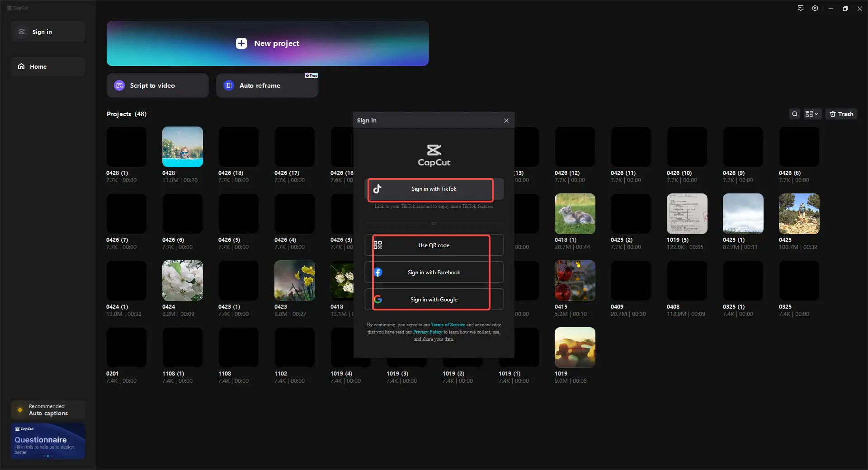Open the feedback icon in the title bar
This screenshot has height=470, width=868.
(801, 8)
